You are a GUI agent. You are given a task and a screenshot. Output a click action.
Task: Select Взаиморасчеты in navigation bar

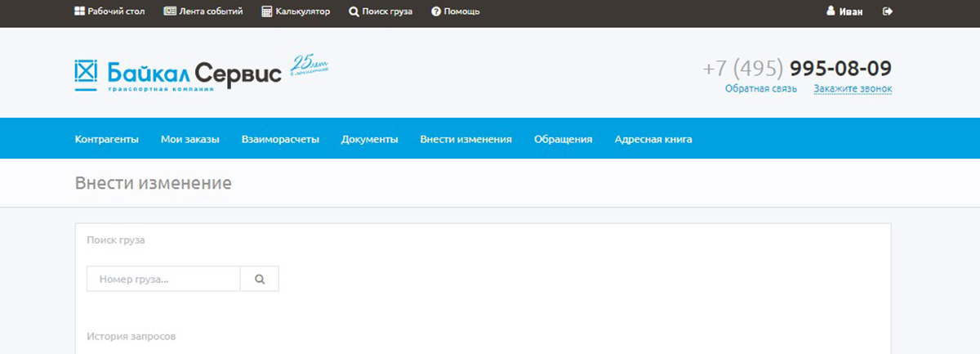point(280,139)
